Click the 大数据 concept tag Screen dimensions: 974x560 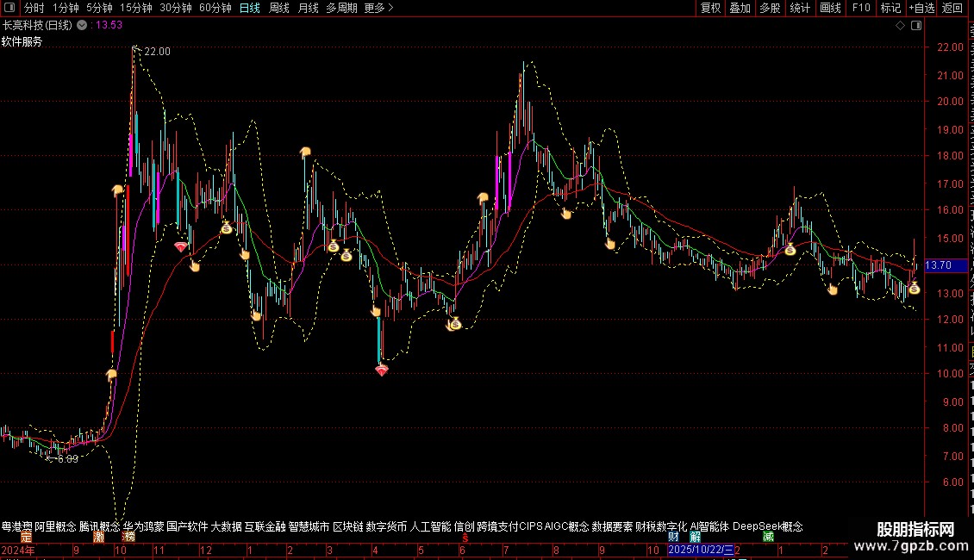(226, 526)
